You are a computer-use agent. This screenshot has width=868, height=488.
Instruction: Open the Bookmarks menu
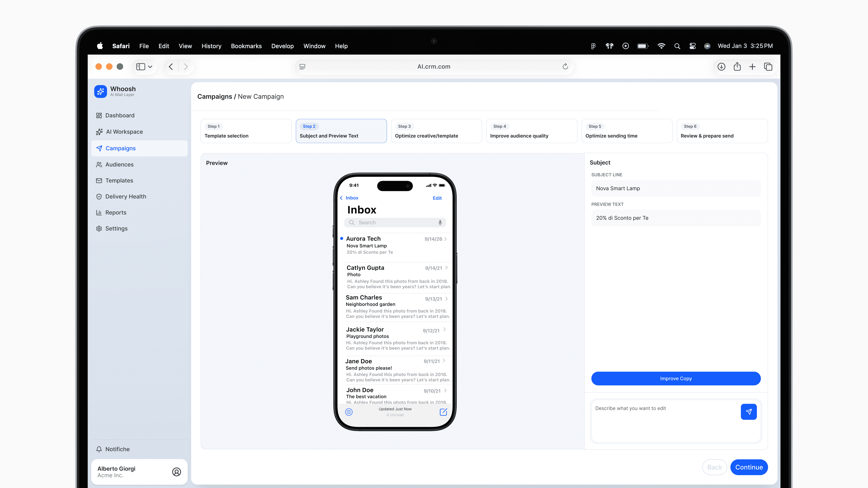[x=246, y=46]
